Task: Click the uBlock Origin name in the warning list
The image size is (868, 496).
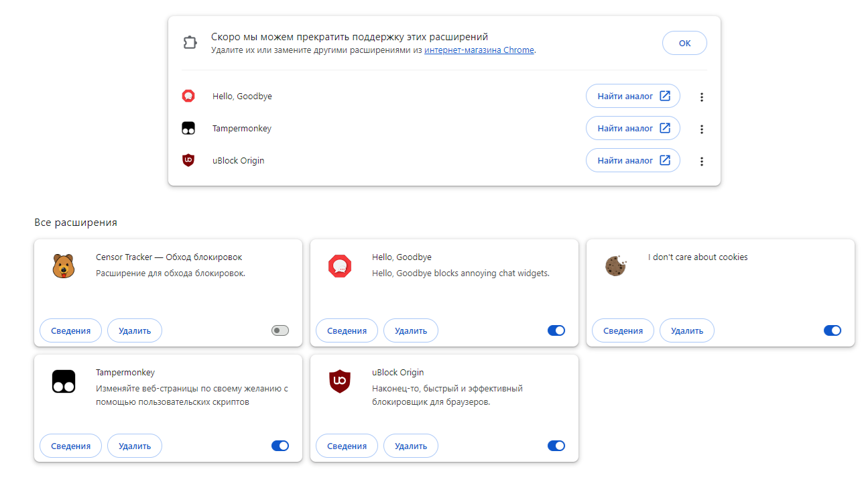Action: click(239, 161)
